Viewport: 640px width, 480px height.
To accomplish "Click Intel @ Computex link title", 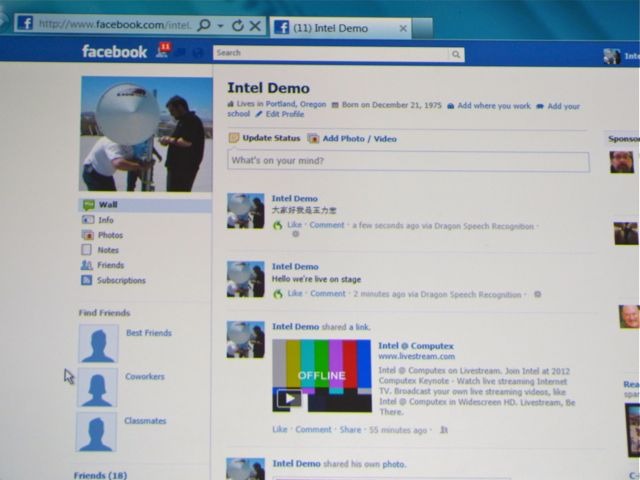I will click(x=416, y=346).
